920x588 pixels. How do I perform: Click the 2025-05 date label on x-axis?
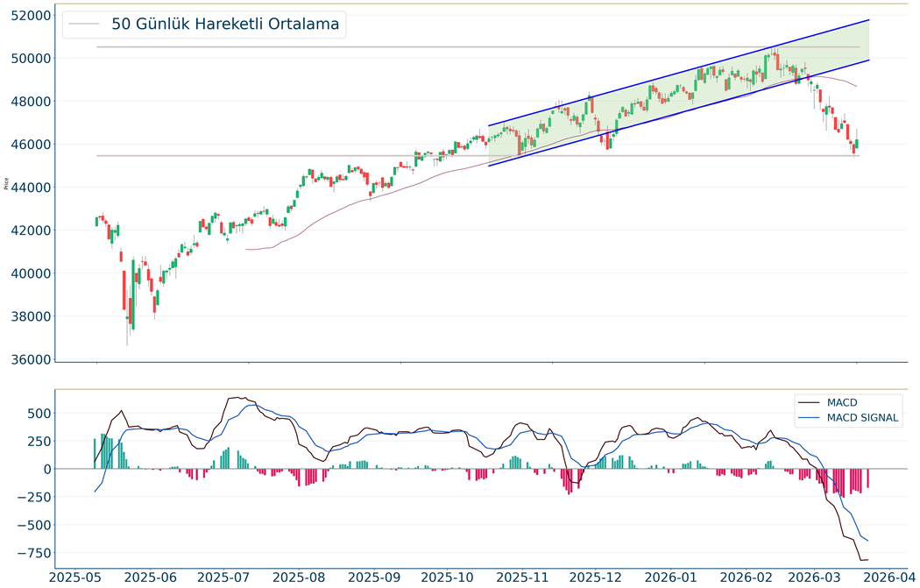78,577
